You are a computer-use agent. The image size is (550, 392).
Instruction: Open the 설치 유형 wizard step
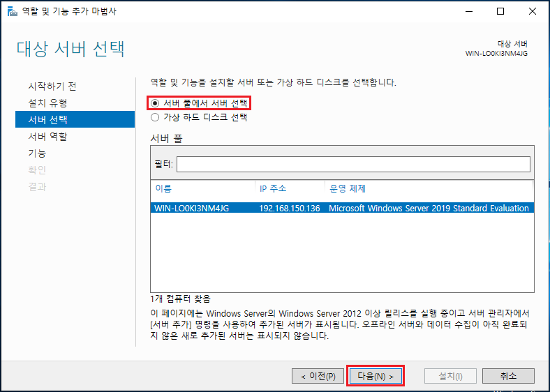tap(47, 103)
